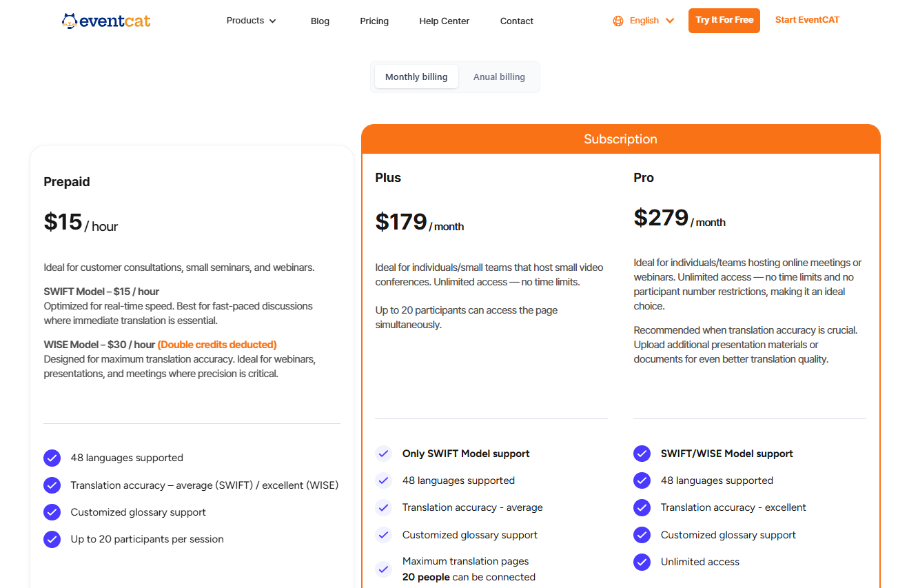Expand the Products menu
Screen dimensions: 898x588
[252, 21]
